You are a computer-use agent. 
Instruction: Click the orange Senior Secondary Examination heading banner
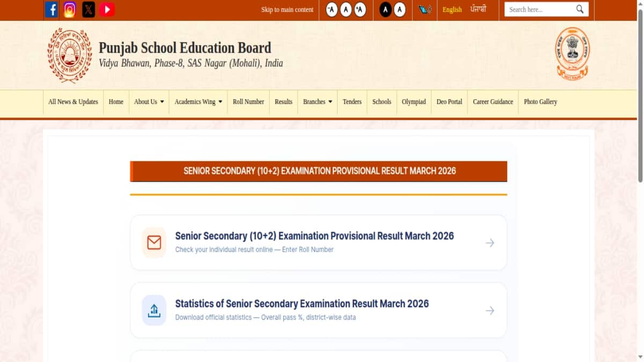(x=319, y=171)
